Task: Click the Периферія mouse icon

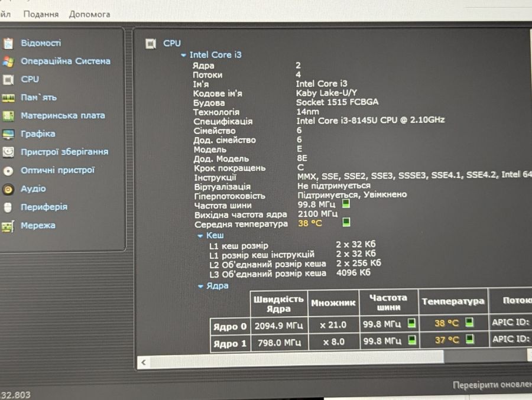Action: pyautogui.click(x=8, y=207)
